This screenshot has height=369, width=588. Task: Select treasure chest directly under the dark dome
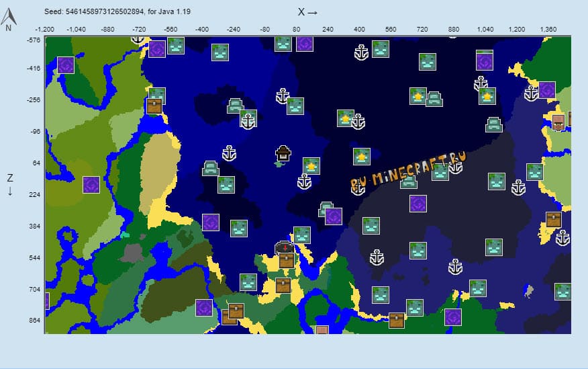click(287, 260)
